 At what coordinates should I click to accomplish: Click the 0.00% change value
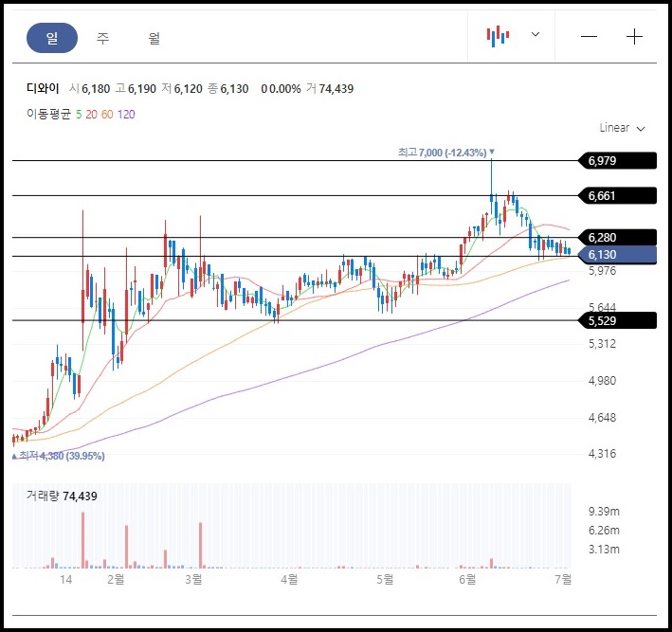click(x=285, y=89)
